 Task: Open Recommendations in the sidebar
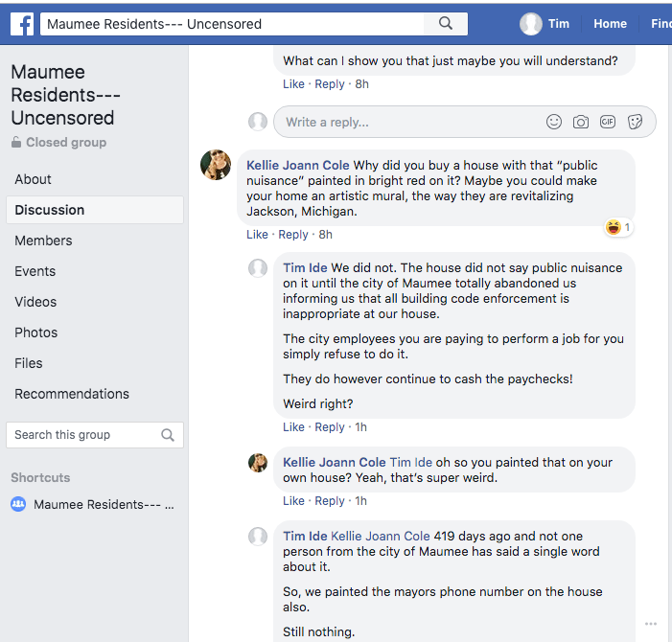point(72,394)
